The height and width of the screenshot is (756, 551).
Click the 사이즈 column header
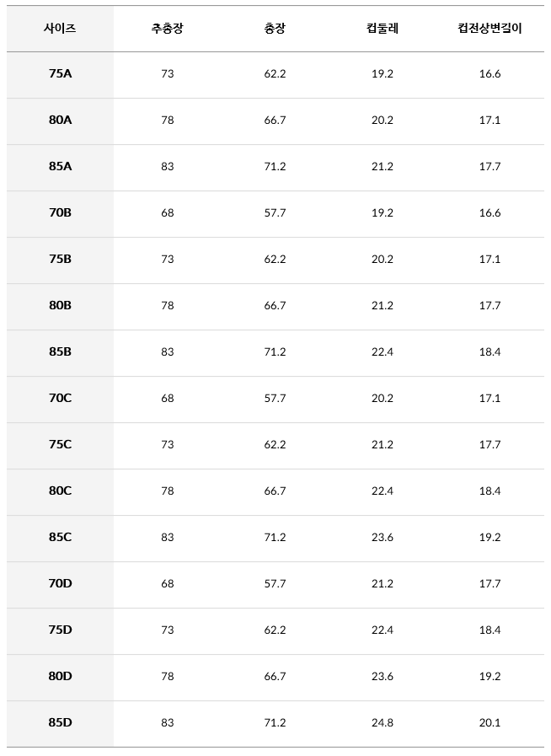click(60, 28)
